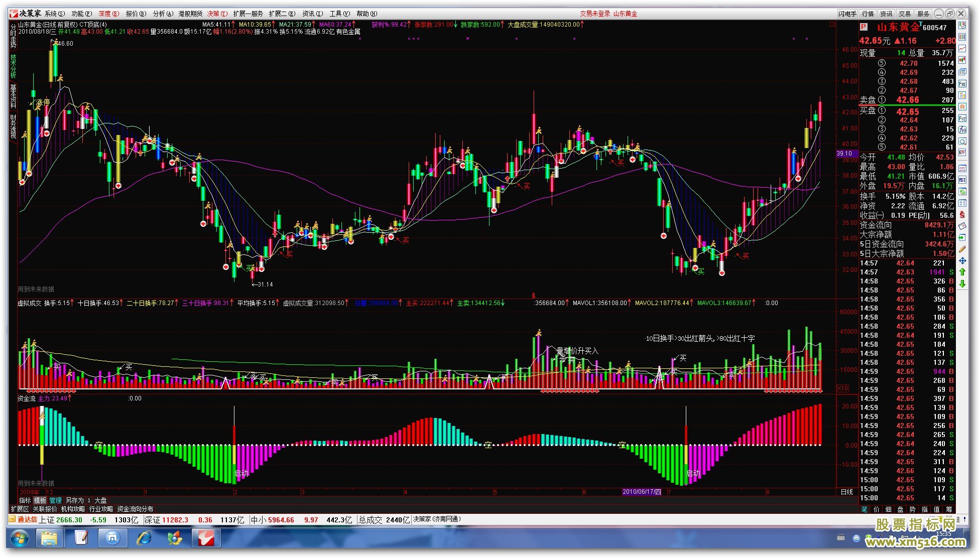Click the ETF icon in right toolbar
This screenshot has height=558, width=980.
point(962,152)
